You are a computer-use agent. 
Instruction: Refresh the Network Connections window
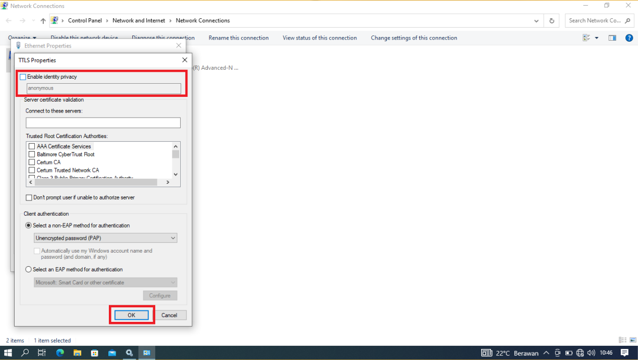[x=552, y=21]
